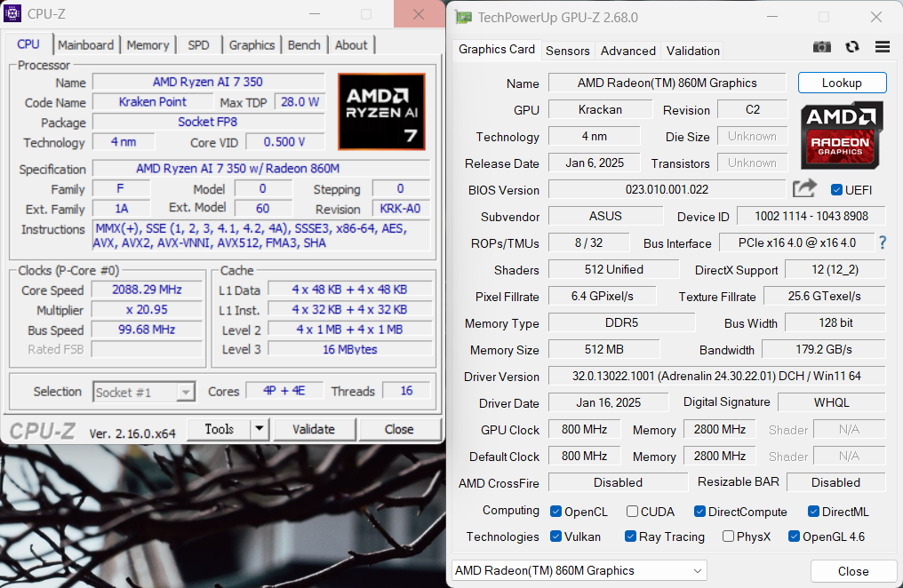Image resolution: width=903 pixels, height=588 pixels.
Task: Click the Code Name Kraken Point value
Action: pyautogui.click(x=153, y=102)
